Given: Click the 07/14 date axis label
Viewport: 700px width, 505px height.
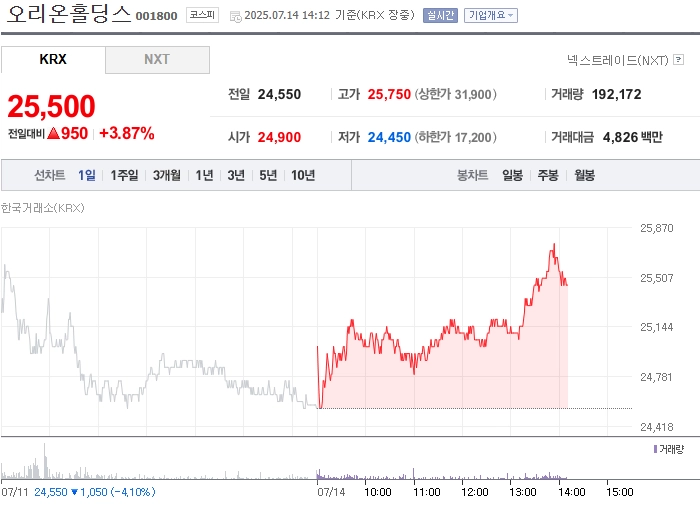Looking at the screenshot, I should (331, 492).
